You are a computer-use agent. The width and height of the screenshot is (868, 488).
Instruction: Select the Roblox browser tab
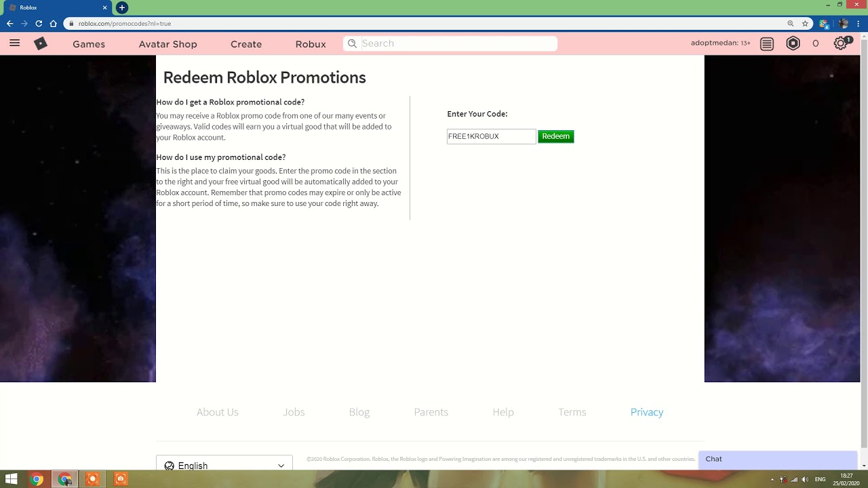pyautogui.click(x=58, y=7)
